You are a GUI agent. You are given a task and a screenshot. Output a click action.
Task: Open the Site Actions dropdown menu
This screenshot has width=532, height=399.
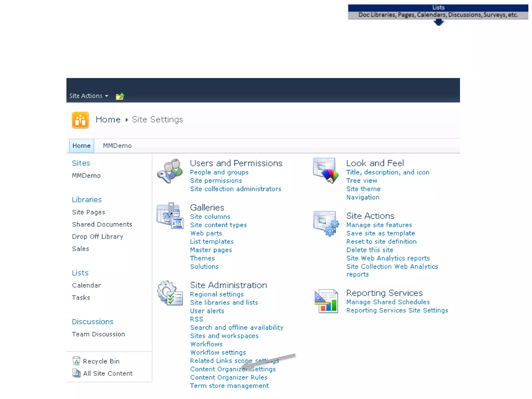88,96
